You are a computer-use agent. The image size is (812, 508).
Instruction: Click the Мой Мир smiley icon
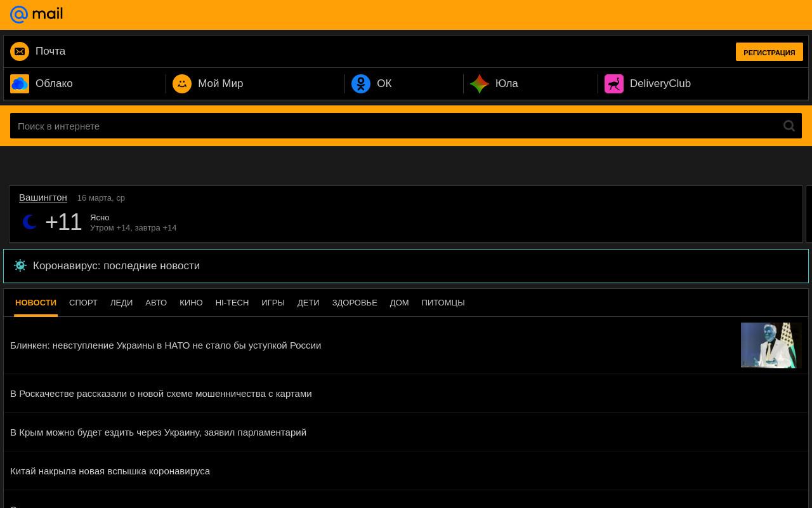pyautogui.click(x=182, y=84)
